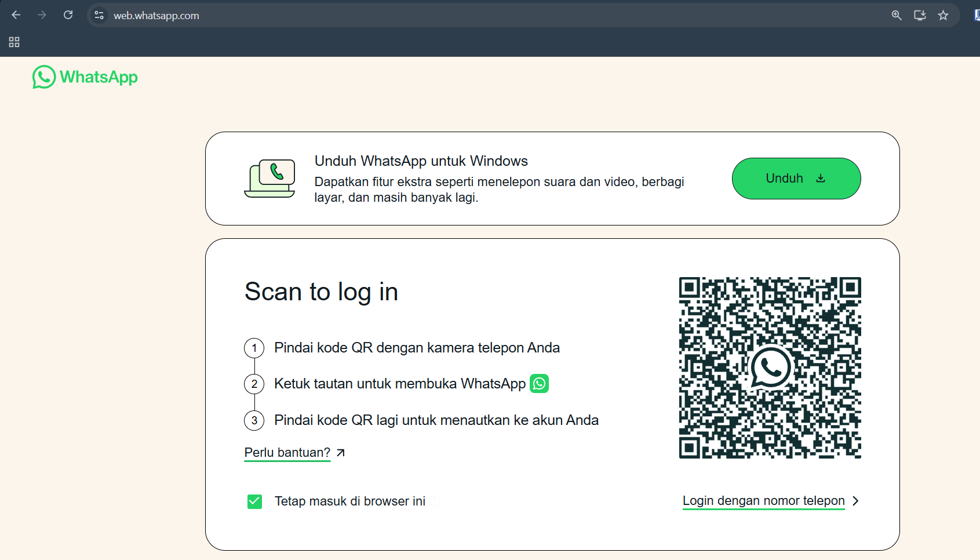Open the Perlu bantuan? link
This screenshot has height=560, width=980.
[x=287, y=453]
